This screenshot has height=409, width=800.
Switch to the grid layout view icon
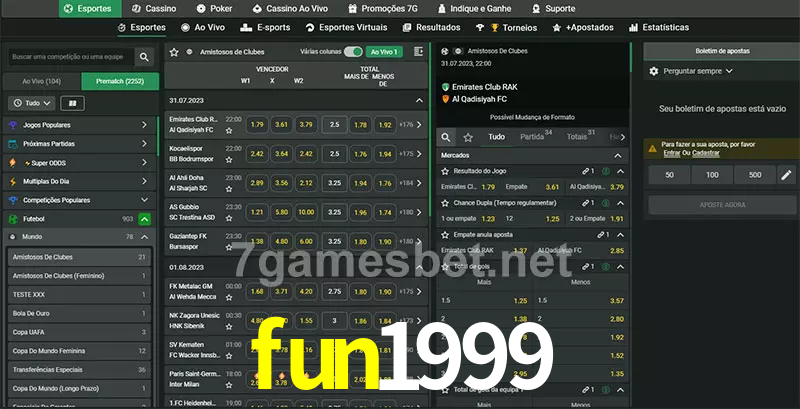pos(72,103)
